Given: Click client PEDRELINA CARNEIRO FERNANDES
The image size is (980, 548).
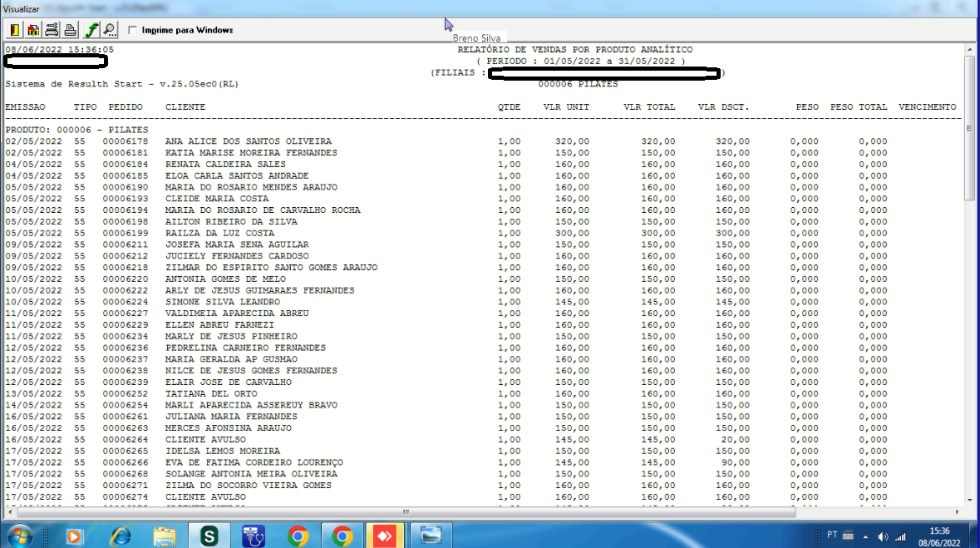Looking at the screenshot, I should pyautogui.click(x=245, y=348).
